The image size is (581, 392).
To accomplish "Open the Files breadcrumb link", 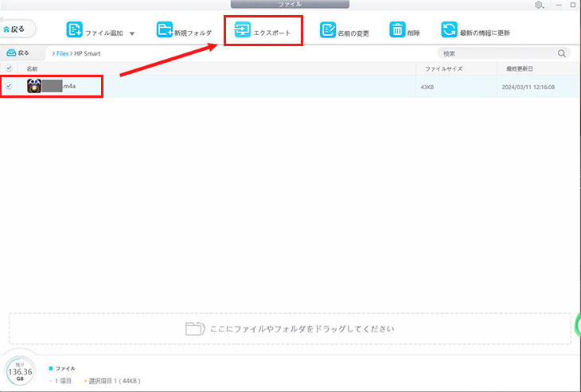I will click(x=62, y=54).
